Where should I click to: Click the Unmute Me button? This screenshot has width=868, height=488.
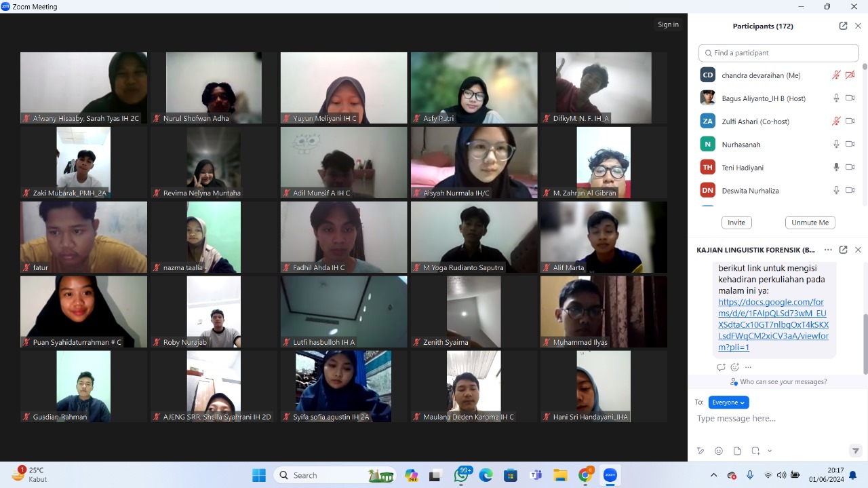(x=810, y=223)
